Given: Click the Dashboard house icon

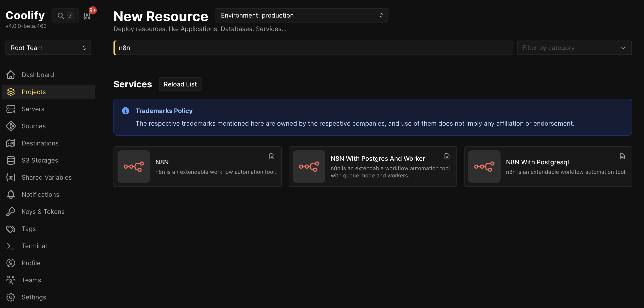Looking at the screenshot, I should (11, 75).
